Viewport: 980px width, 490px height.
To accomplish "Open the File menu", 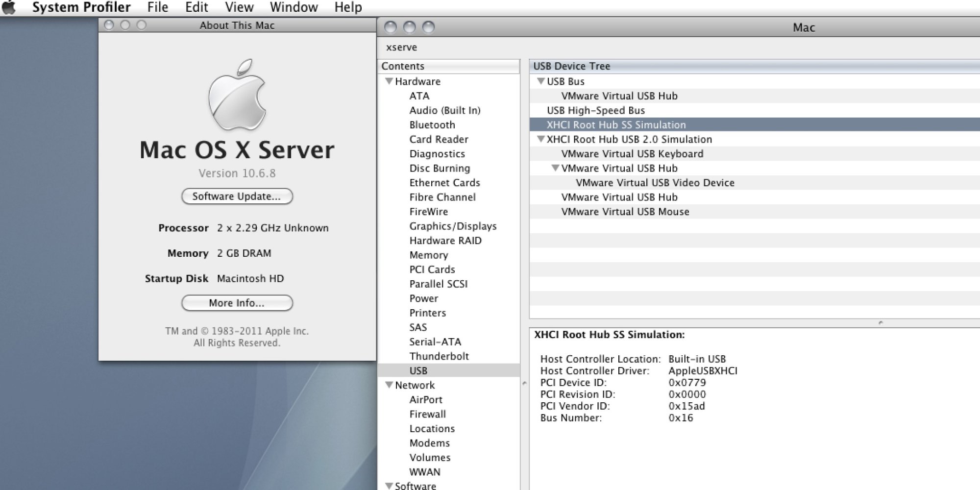I will pos(158,7).
